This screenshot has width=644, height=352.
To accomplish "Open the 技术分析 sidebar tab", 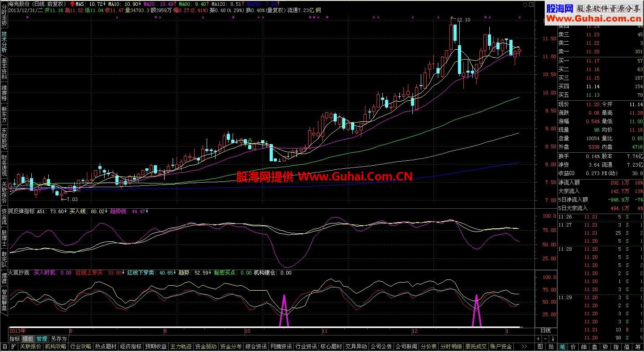I will [4, 43].
